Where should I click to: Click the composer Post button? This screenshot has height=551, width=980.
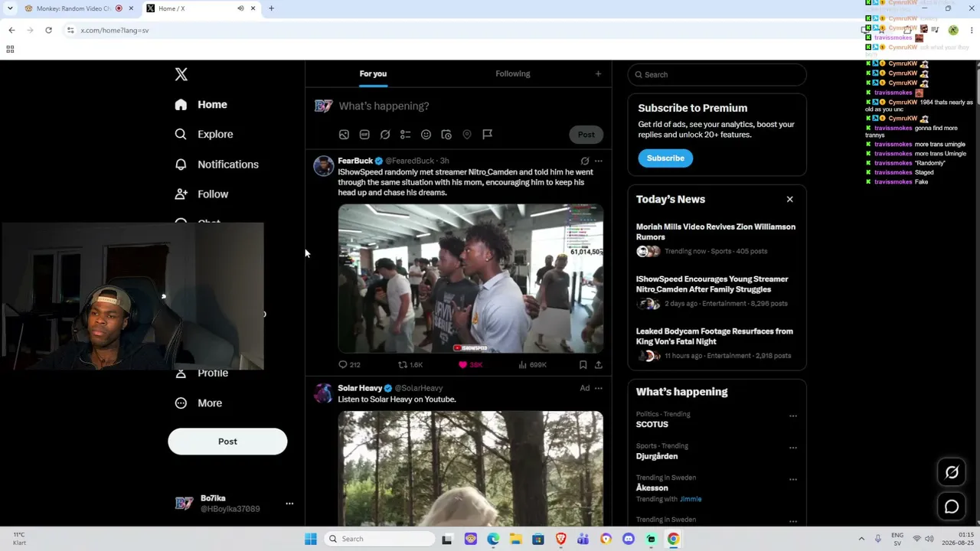[586, 135]
